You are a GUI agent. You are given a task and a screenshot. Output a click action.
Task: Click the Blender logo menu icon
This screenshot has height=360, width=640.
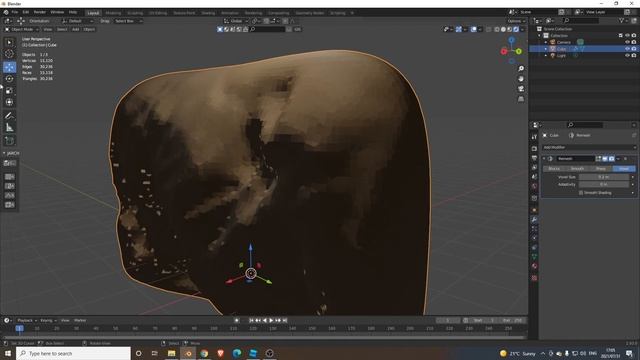point(6,12)
